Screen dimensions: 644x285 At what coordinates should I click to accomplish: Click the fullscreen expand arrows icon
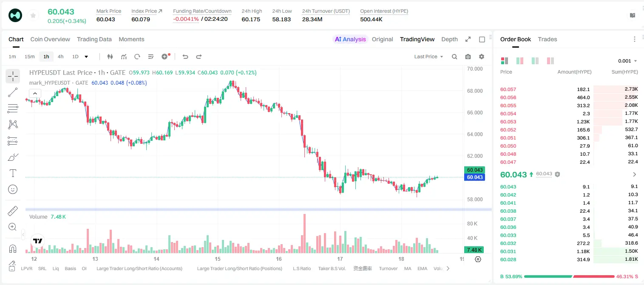coord(468,39)
